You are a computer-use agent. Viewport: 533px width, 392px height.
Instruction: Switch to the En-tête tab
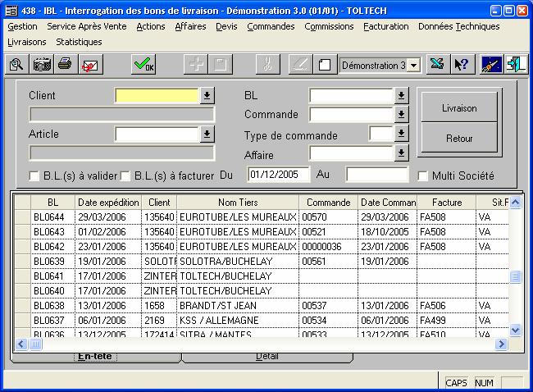point(95,357)
